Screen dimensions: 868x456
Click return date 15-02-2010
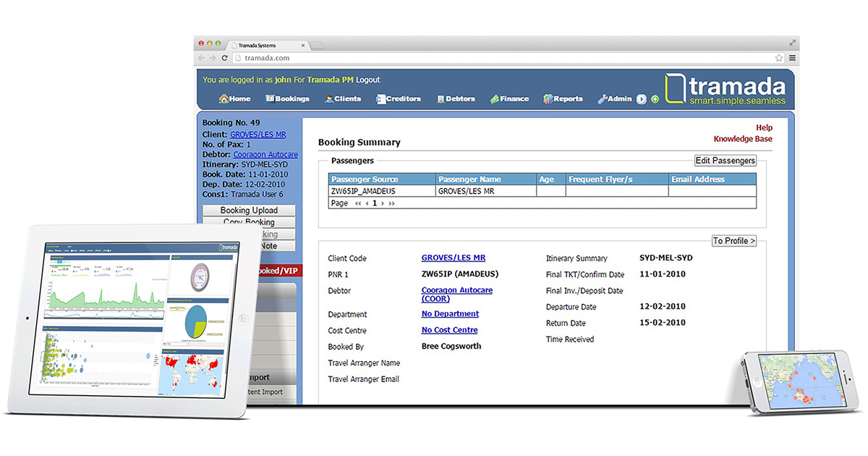[x=663, y=323]
